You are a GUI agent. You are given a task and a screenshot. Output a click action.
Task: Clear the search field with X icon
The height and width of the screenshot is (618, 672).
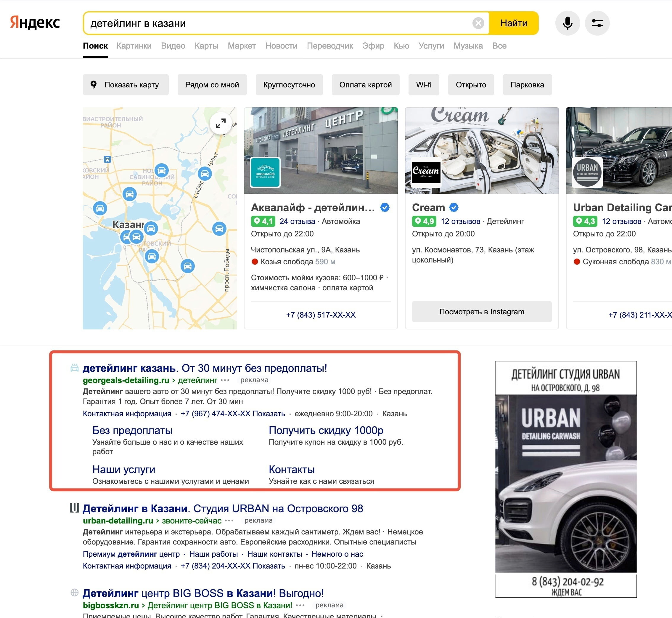click(x=478, y=23)
